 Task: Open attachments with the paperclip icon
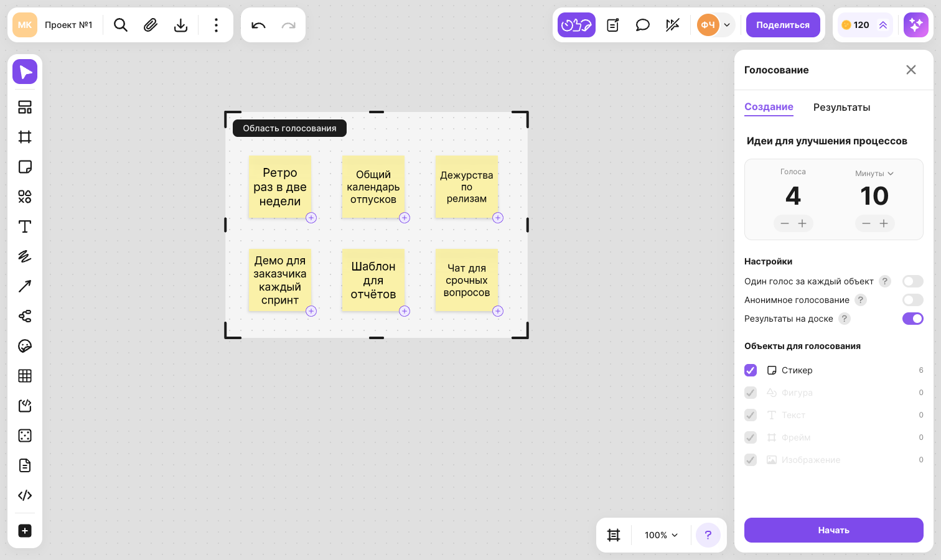(151, 25)
